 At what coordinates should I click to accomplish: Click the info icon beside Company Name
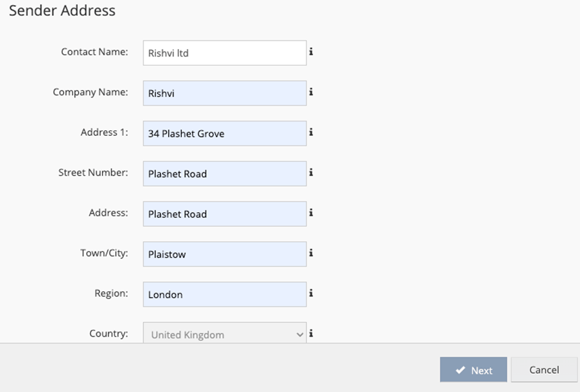(311, 92)
